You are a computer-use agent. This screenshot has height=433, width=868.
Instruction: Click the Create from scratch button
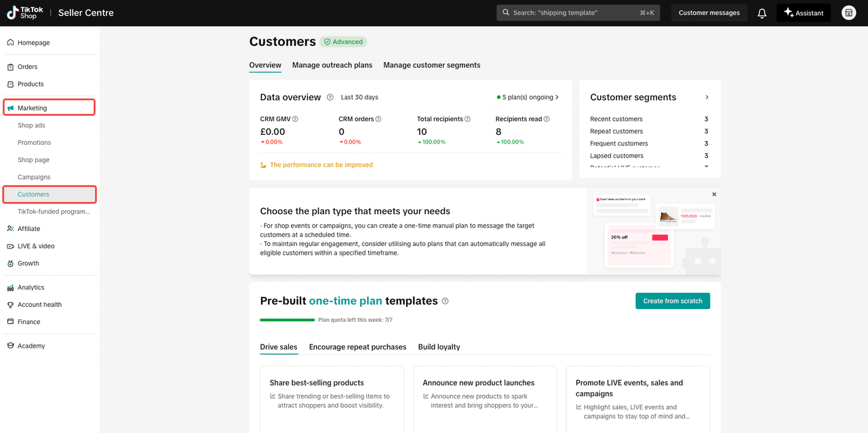pyautogui.click(x=673, y=301)
